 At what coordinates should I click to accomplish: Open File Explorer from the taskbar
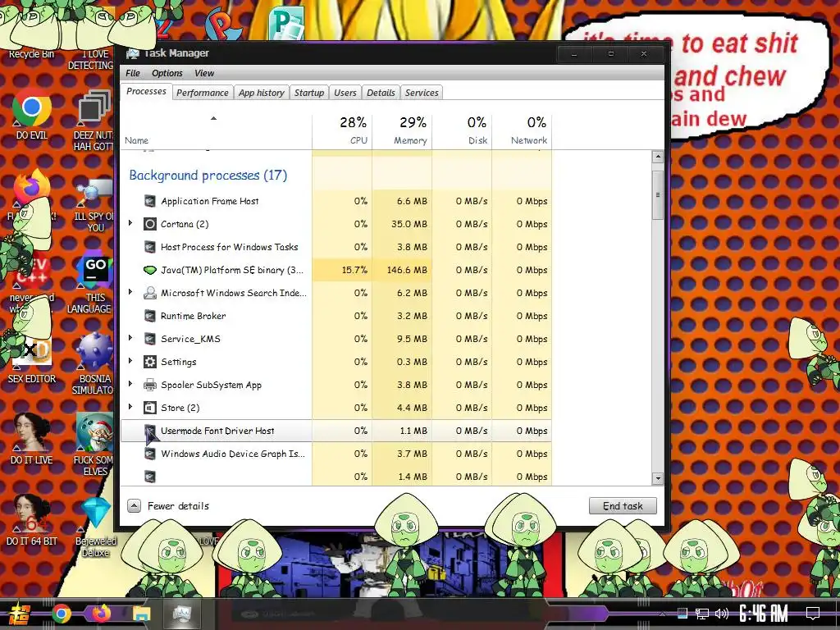(141, 614)
